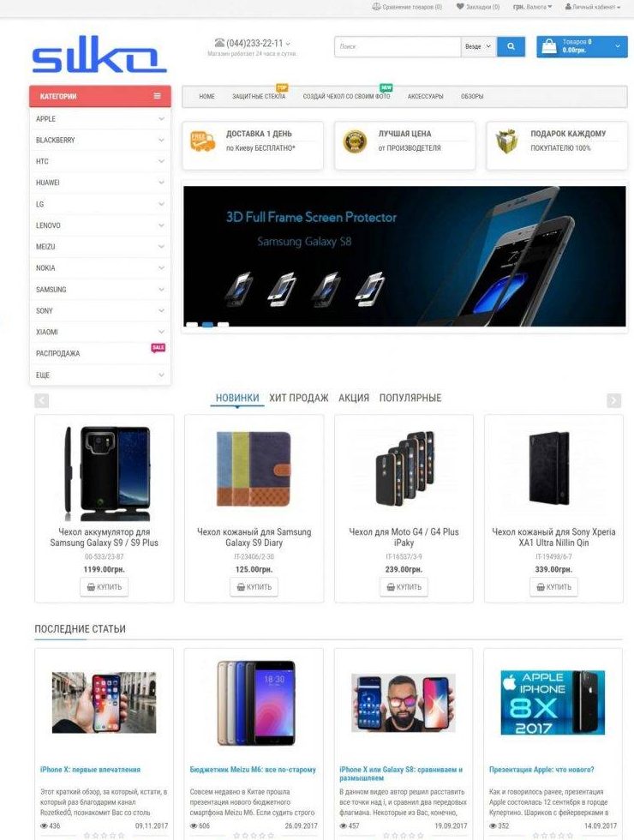This screenshot has height=840, width=634.
Task: Open the Валюта currency dropdown
Action: point(532,7)
